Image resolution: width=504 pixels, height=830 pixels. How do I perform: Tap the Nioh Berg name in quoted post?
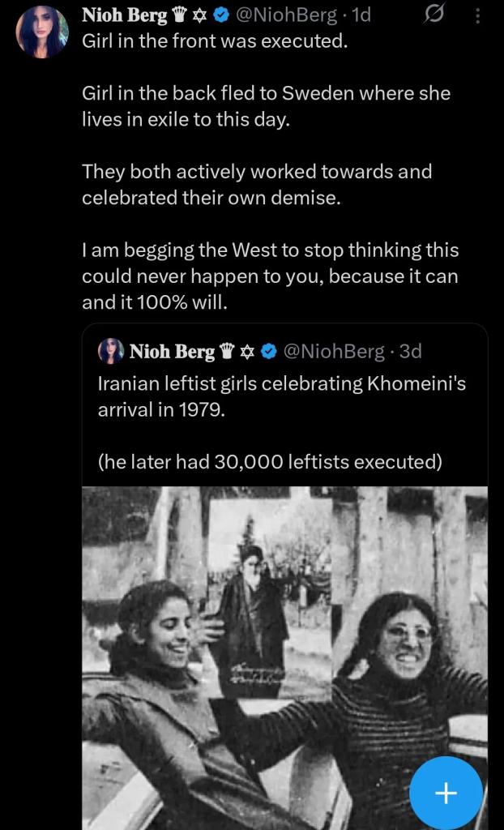(x=172, y=351)
